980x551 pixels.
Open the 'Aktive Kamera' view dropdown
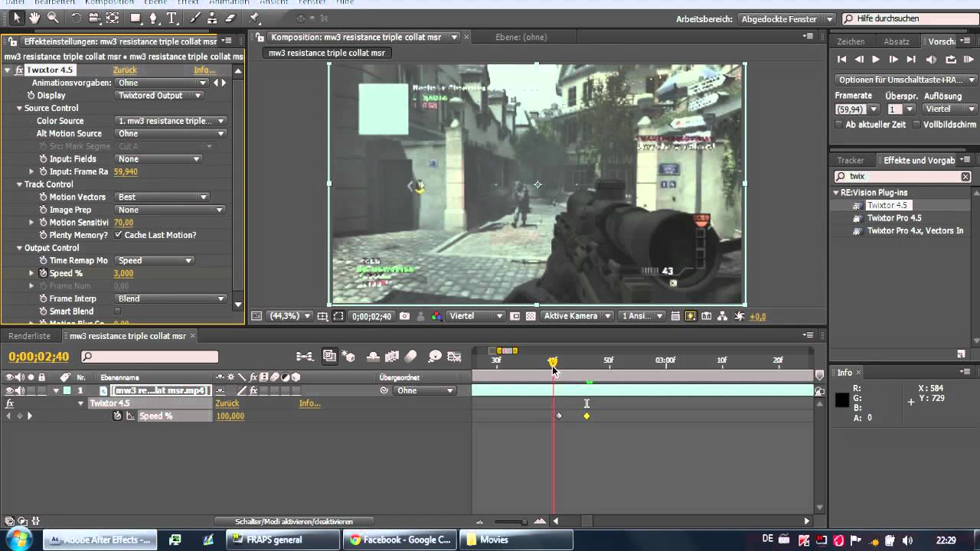coord(577,315)
